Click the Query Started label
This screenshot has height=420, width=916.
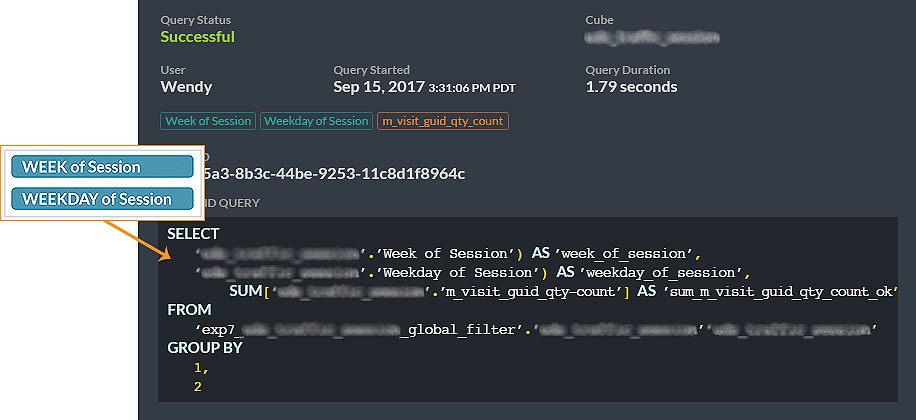coord(372,70)
